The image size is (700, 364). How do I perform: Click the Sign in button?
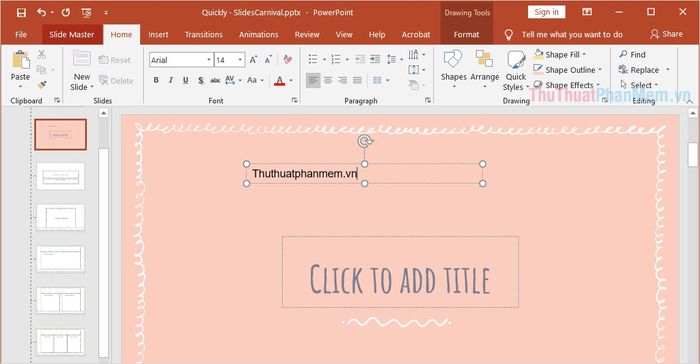(x=546, y=12)
